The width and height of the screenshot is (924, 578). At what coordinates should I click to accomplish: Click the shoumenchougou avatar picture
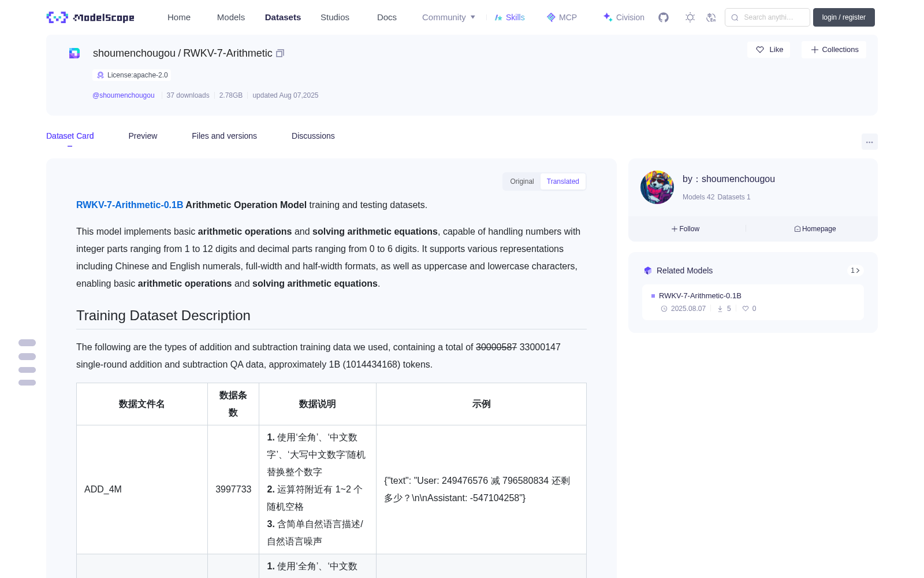click(x=657, y=187)
